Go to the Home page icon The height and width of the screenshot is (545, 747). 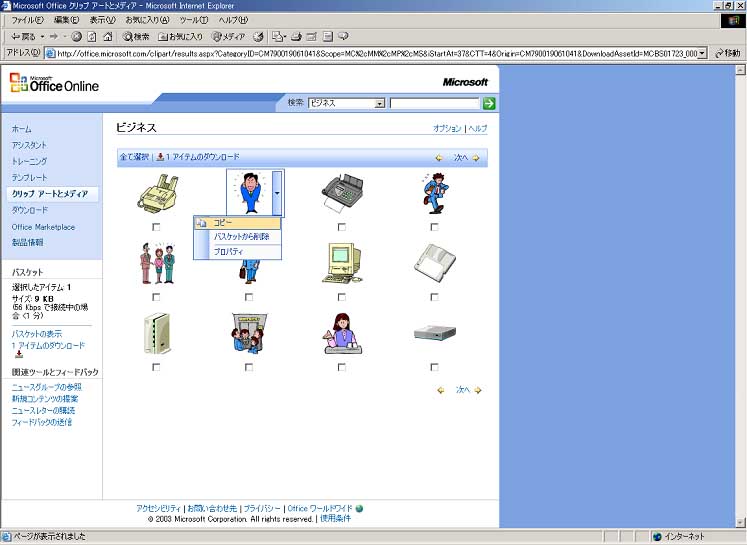(x=108, y=36)
